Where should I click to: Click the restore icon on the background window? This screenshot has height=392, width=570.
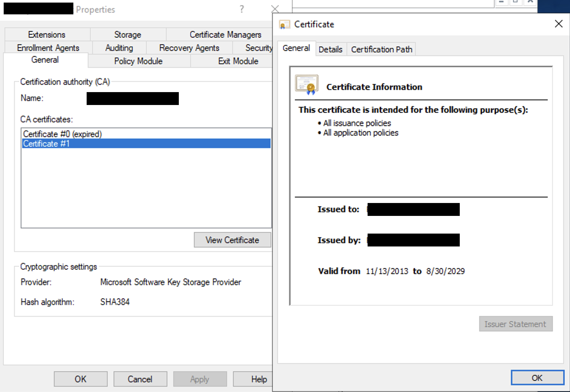(516, 3)
